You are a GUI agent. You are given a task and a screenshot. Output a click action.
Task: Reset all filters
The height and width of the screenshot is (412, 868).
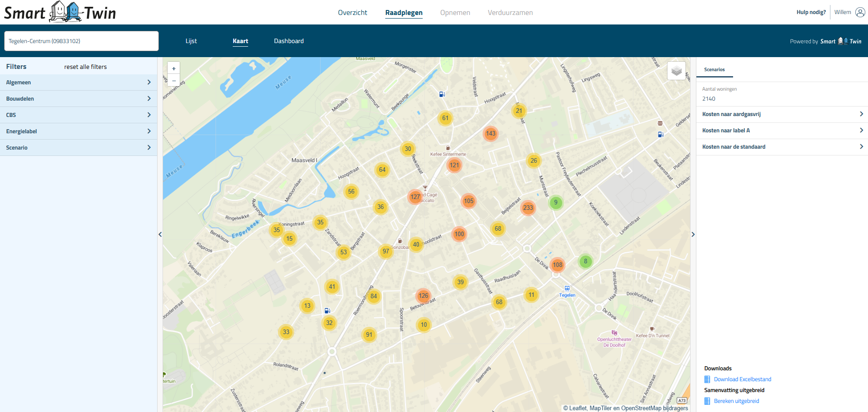point(86,67)
